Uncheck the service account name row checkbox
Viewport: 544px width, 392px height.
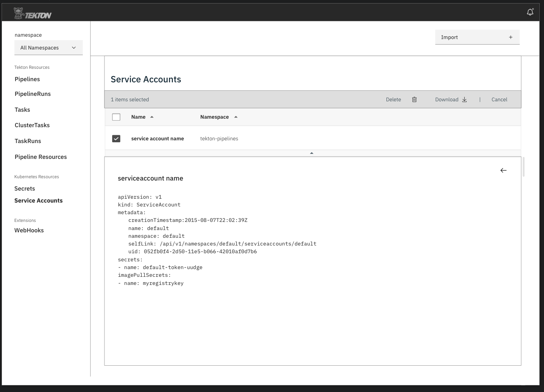[x=116, y=138]
